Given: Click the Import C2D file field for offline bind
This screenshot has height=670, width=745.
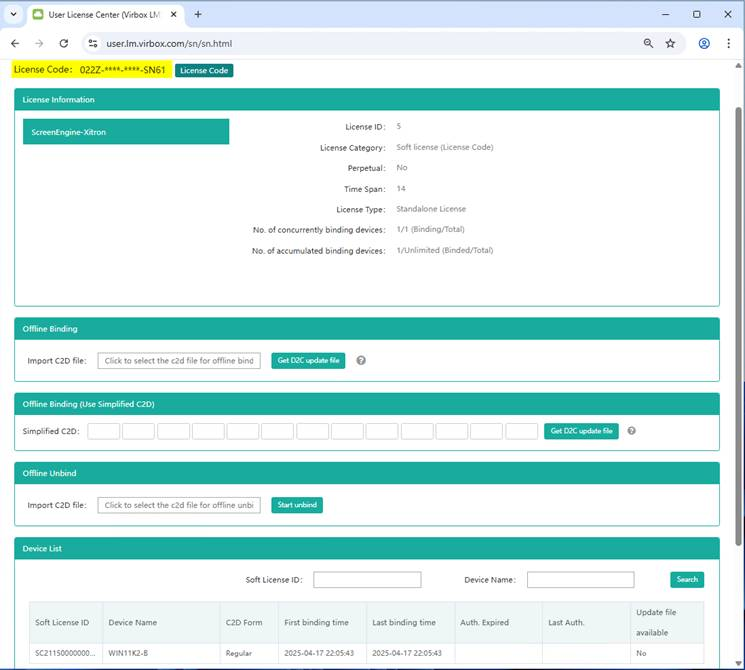Looking at the screenshot, I should (x=179, y=361).
